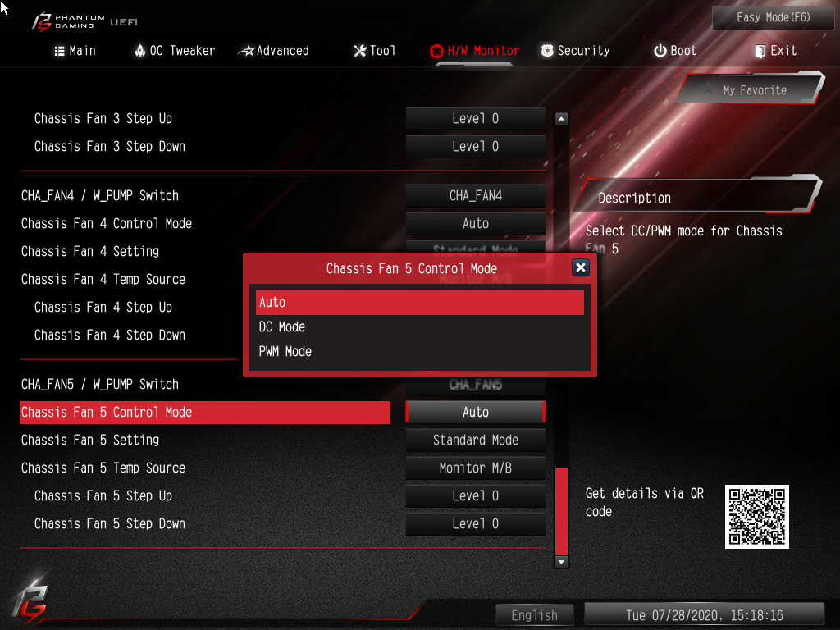Click the scroll up arrow icon

click(561, 118)
